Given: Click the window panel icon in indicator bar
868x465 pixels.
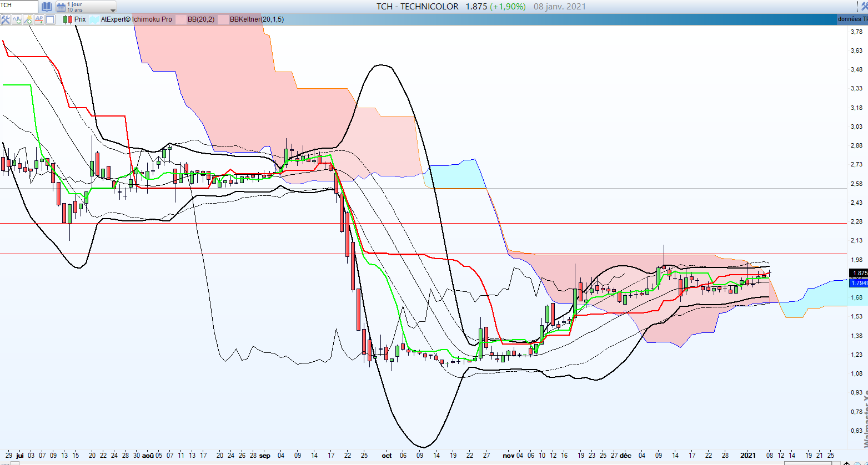Looking at the screenshot, I should click(50, 19).
